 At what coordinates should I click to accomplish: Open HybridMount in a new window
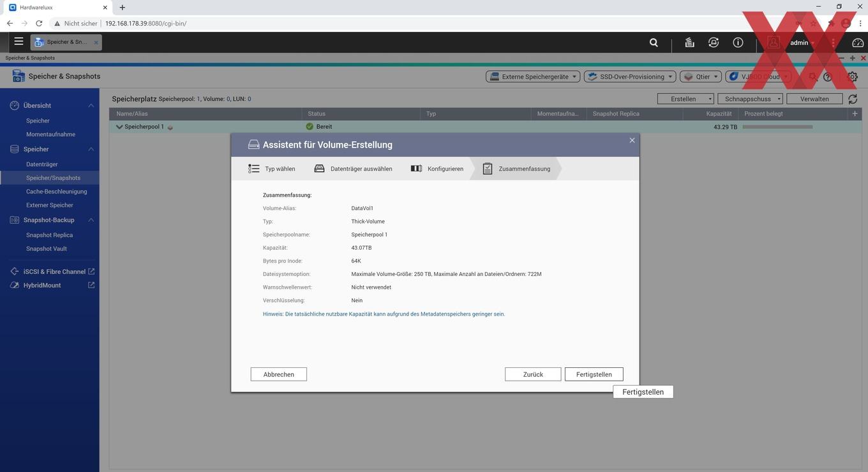click(x=91, y=285)
